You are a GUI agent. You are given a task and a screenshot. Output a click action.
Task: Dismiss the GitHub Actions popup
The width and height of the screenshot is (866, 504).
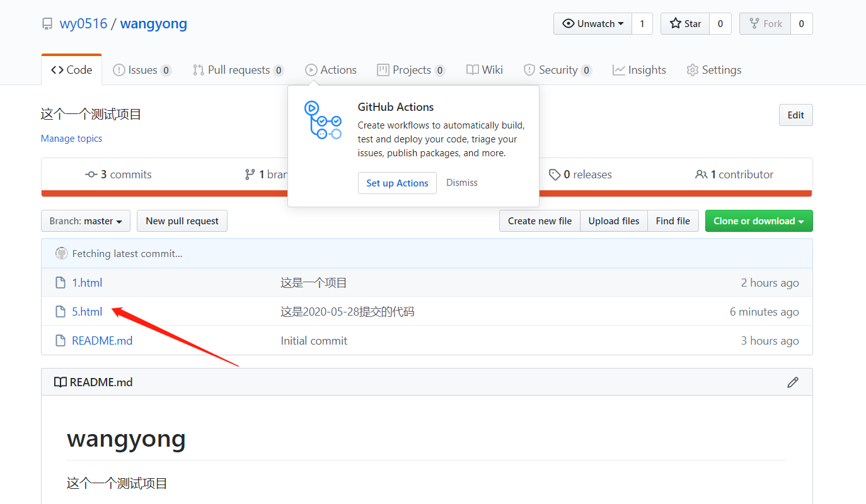[462, 183]
